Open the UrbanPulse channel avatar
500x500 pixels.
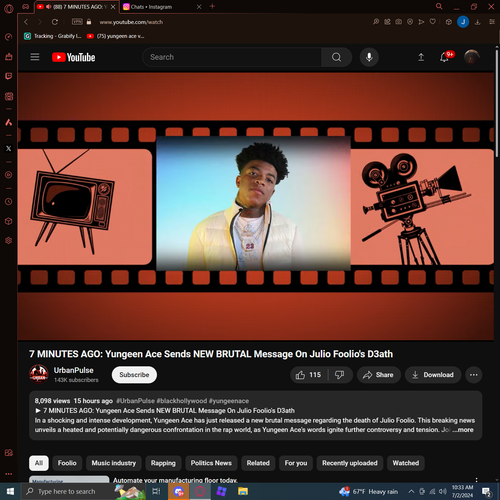[x=39, y=374]
